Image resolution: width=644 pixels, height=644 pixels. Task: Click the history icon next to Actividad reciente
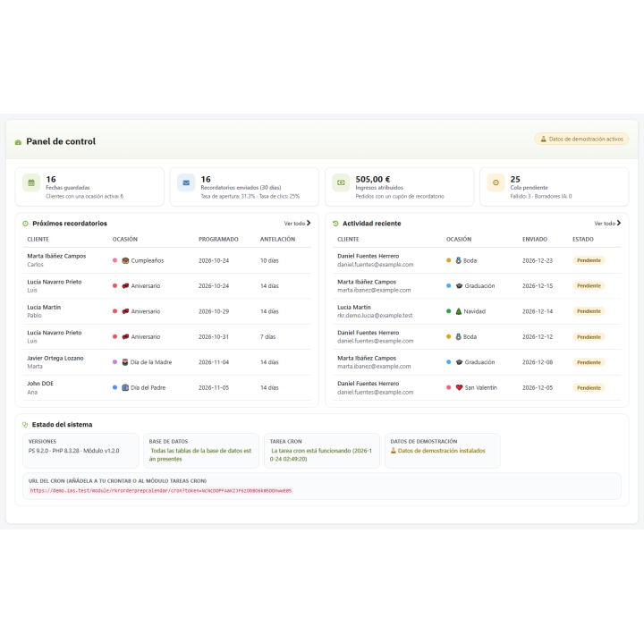pyautogui.click(x=335, y=224)
